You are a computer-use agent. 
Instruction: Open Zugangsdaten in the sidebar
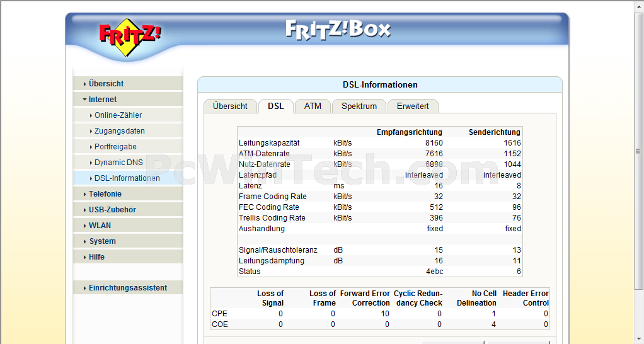[x=128, y=131]
